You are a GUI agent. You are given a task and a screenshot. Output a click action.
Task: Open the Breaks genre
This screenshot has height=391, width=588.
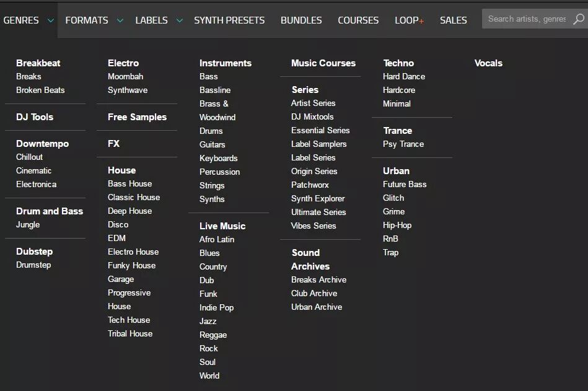click(29, 76)
